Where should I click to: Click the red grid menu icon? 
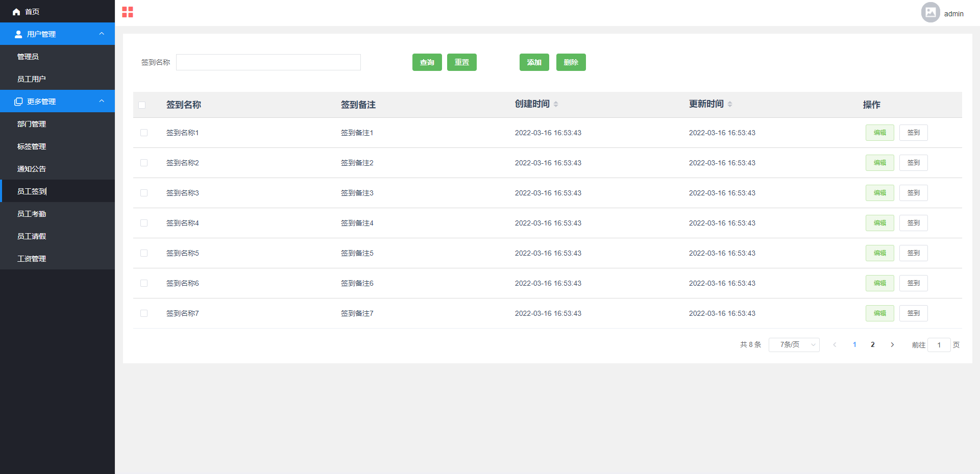pos(128,12)
